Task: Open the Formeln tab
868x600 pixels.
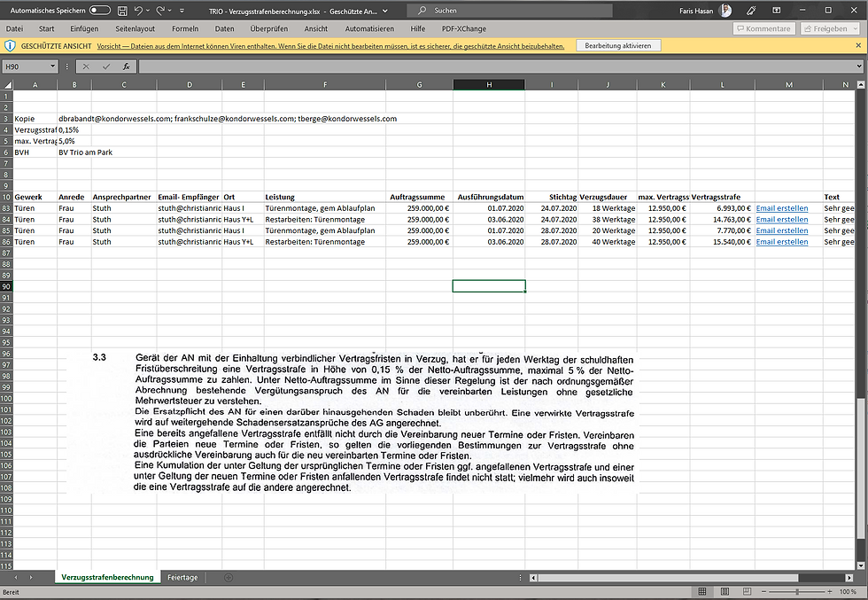Action: (185, 29)
